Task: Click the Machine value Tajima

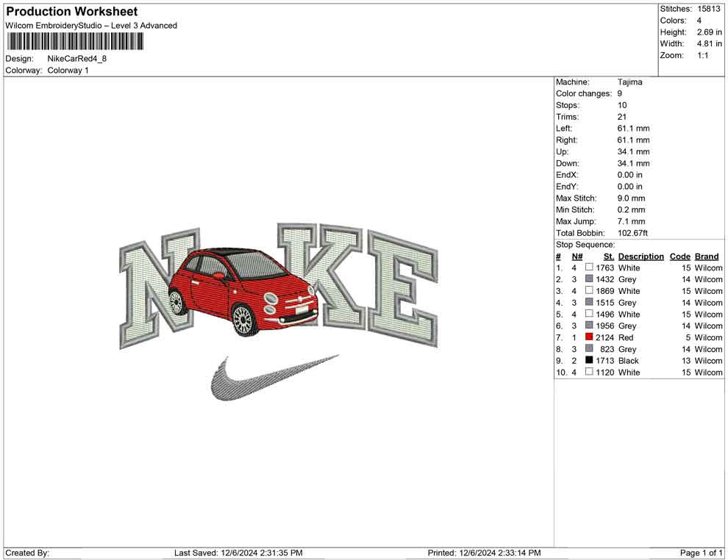Action: (629, 82)
